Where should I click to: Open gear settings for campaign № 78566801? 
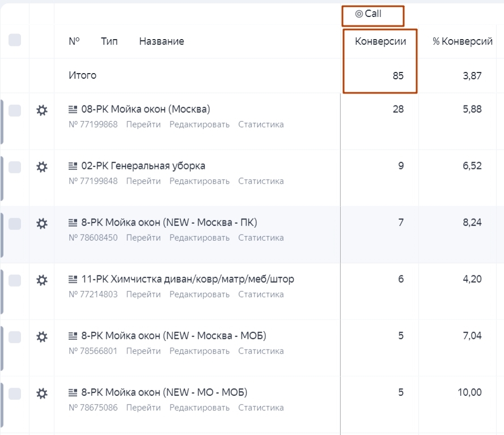41,337
